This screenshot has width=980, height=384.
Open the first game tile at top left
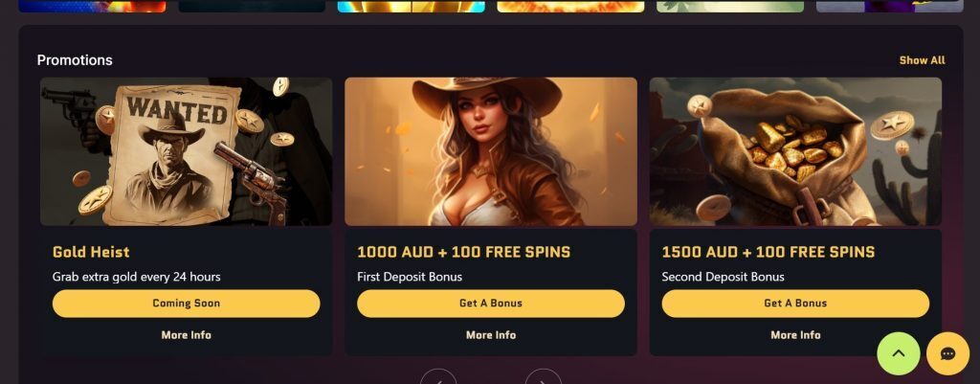[93, 7]
